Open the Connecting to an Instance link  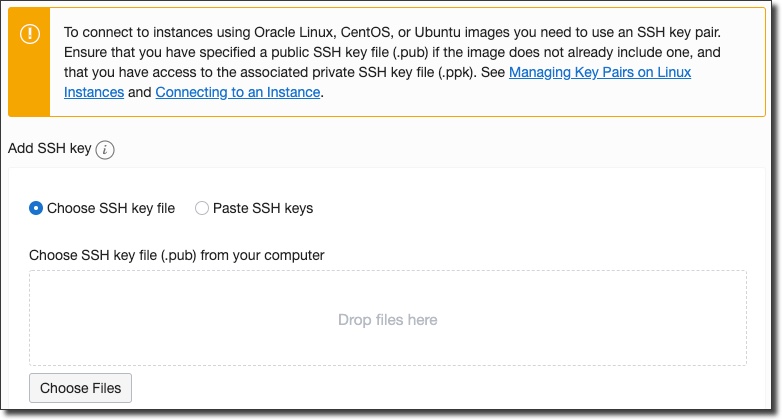coord(237,92)
